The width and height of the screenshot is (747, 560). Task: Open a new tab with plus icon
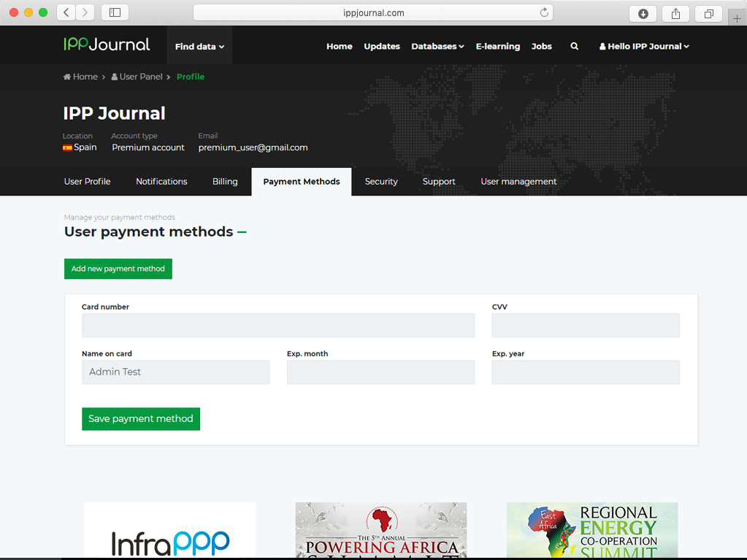coord(736,18)
